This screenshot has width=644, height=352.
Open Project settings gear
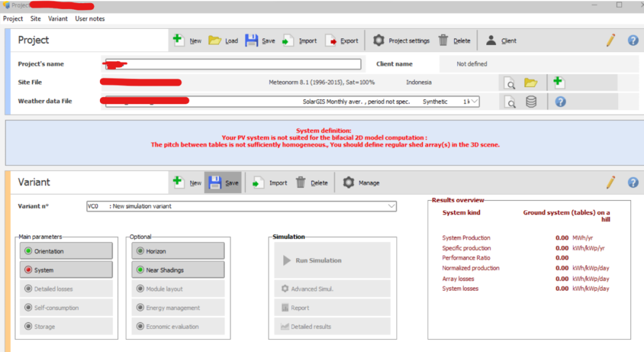pos(379,40)
